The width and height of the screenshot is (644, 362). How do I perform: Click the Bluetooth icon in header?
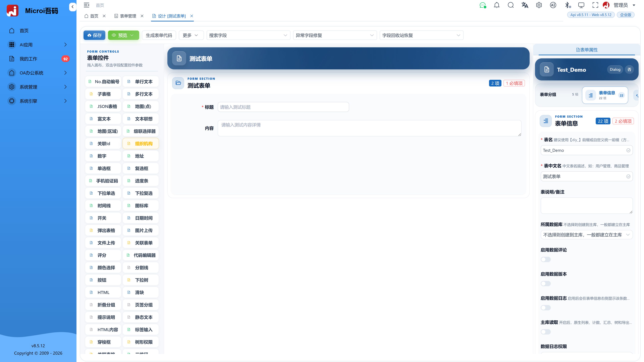pos(568,5)
